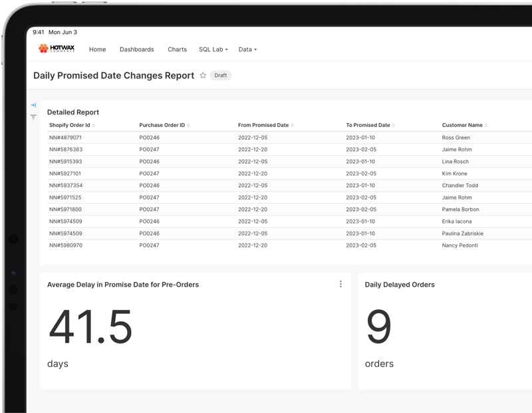Open the SQL Lab dropdown menu
Image resolution: width=532 pixels, height=413 pixels.
coord(213,49)
